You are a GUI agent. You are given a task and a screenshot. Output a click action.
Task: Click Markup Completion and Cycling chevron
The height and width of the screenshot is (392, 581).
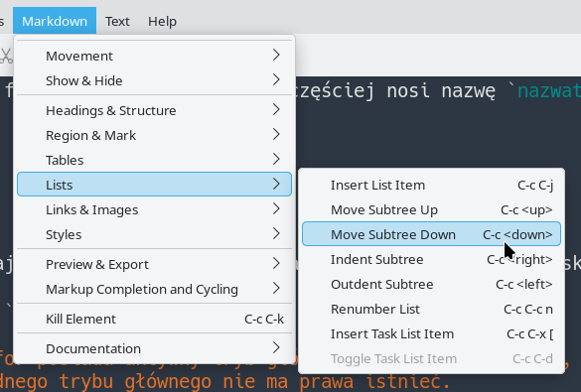point(276,288)
